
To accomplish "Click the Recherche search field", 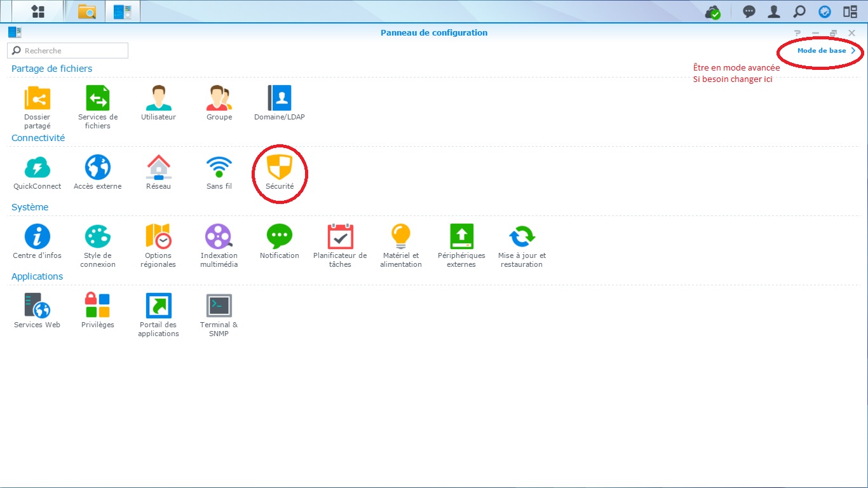I will coord(68,50).
